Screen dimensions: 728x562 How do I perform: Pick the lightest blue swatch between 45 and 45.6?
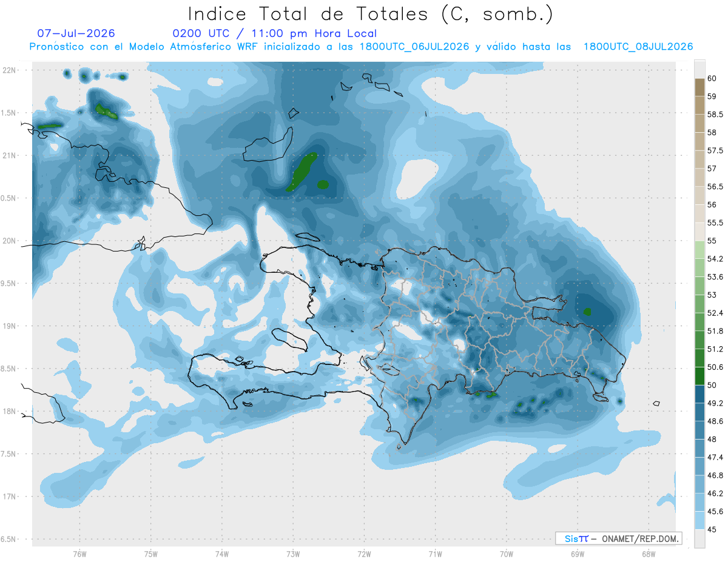tap(699, 520)
